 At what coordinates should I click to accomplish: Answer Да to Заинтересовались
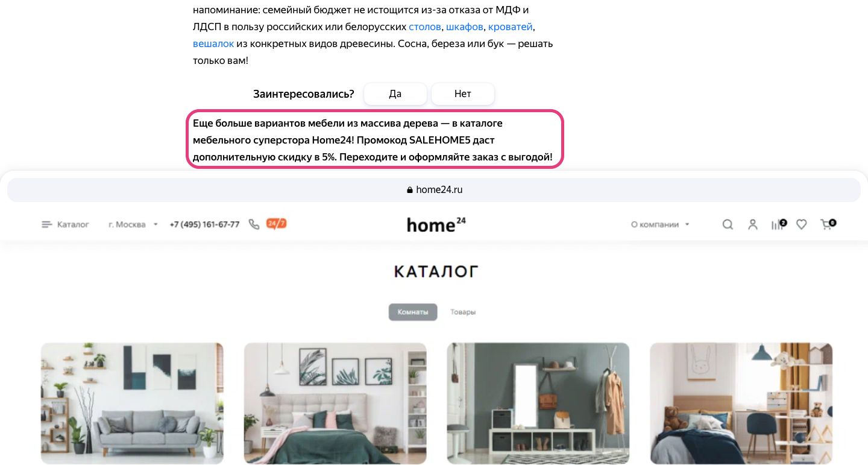pyautogui.click(x=395, y=94)
